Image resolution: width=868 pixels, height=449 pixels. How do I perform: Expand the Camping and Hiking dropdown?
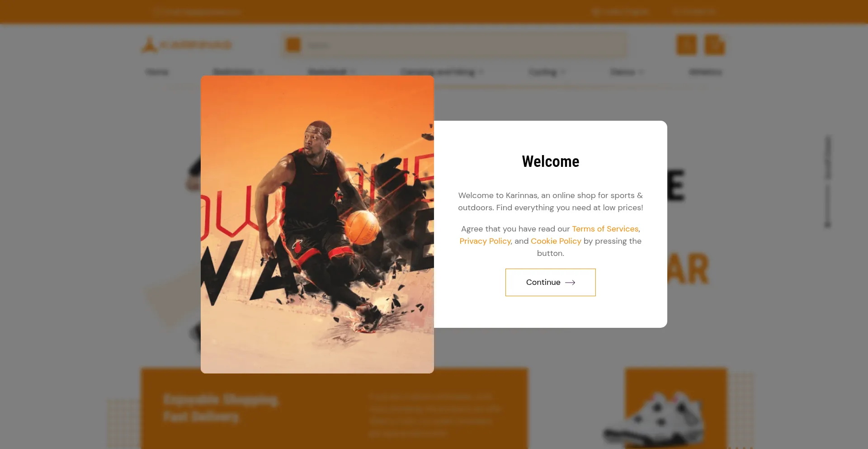coord(442,72)
